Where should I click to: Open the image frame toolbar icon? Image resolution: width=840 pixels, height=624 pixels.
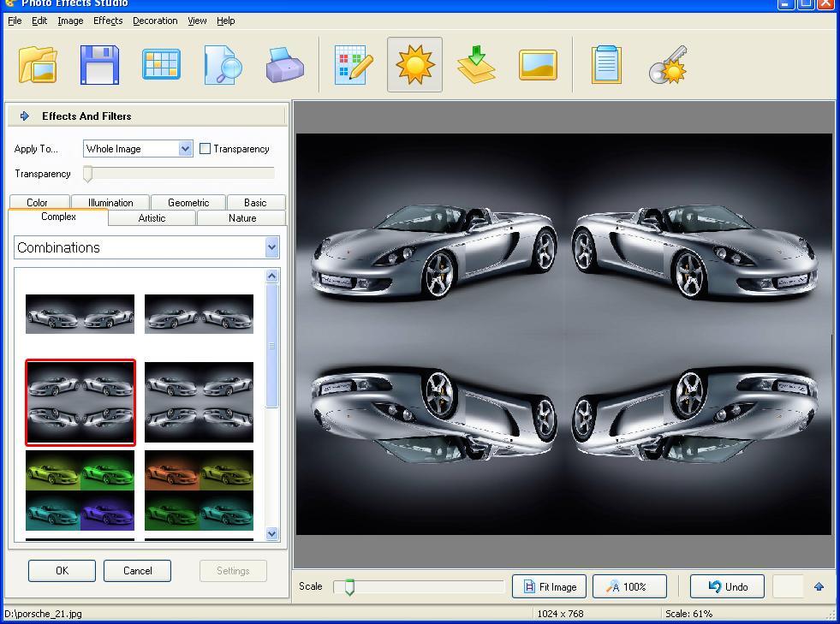(538, 63)
